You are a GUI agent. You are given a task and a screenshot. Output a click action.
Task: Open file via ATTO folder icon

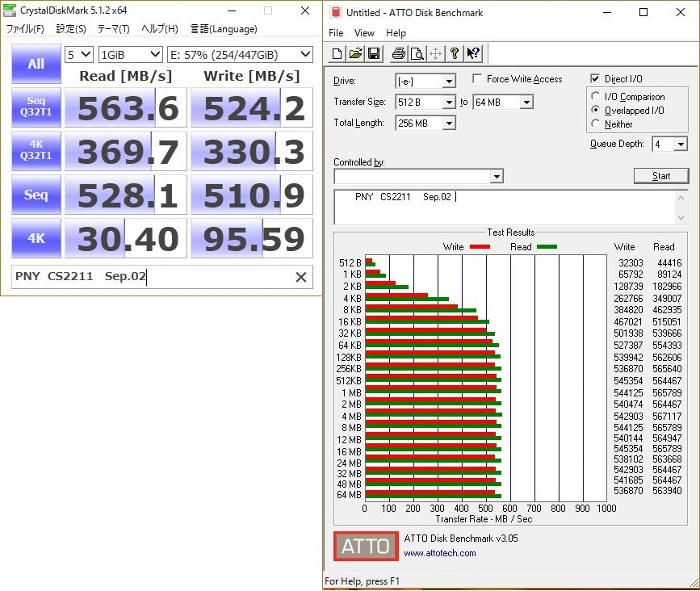coord(356,54)
